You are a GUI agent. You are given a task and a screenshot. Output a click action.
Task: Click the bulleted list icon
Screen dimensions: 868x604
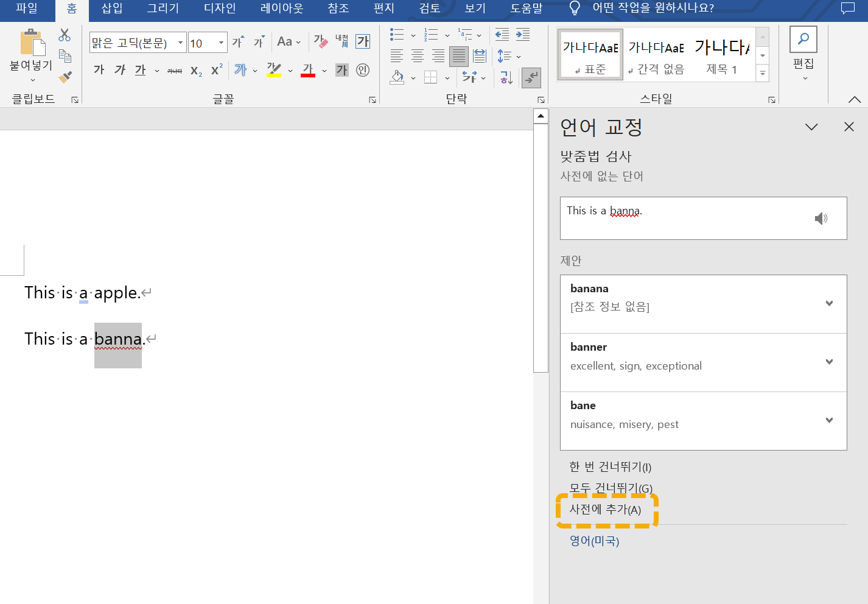pos(396,35)
